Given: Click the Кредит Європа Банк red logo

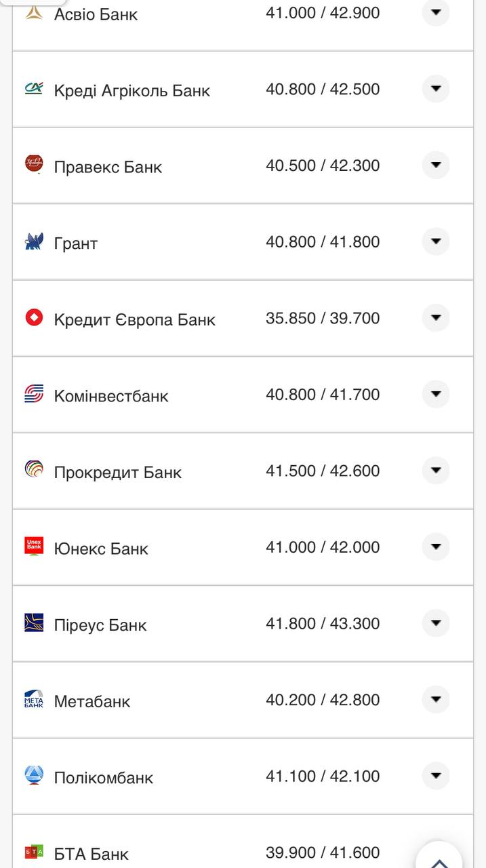Looking at the screenshot, I should [34, 317].
